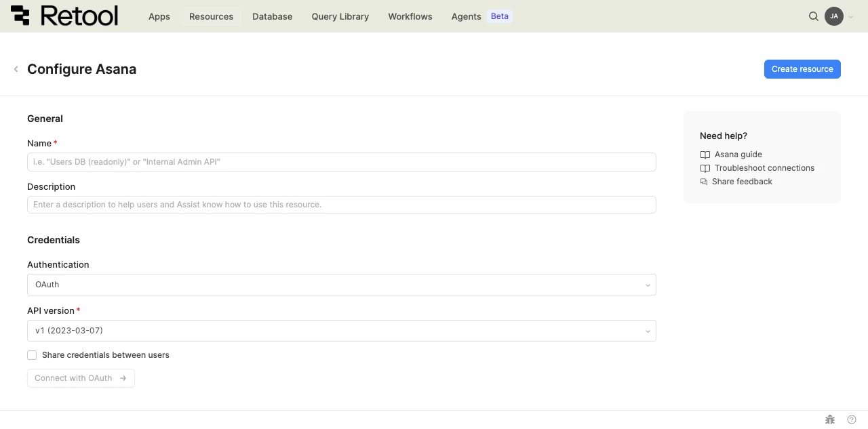868x429 pixels.
Task: Click the Asana guide book icon
Action: (705, 155)
